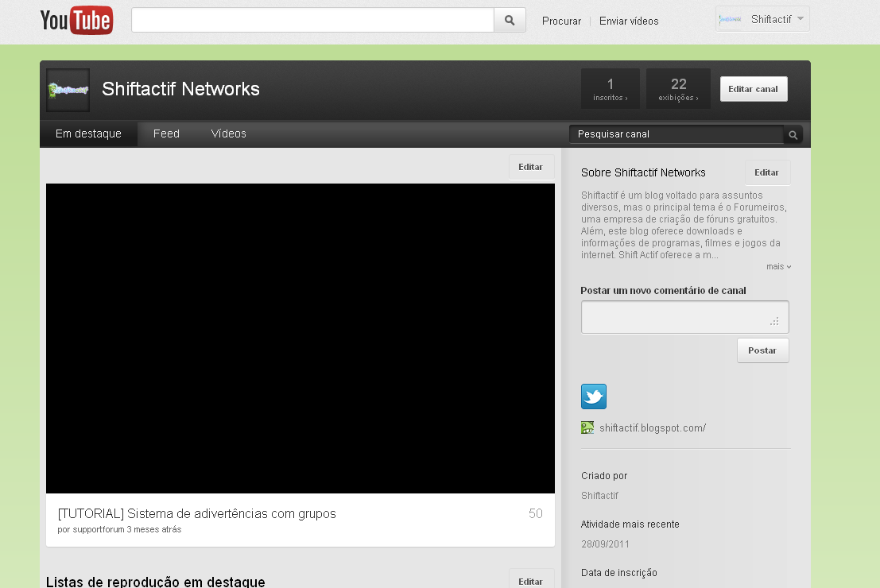Open the inscritos subscriber count
The width and height of the screenshot is (880, 588).
click(x=610, y=89)
